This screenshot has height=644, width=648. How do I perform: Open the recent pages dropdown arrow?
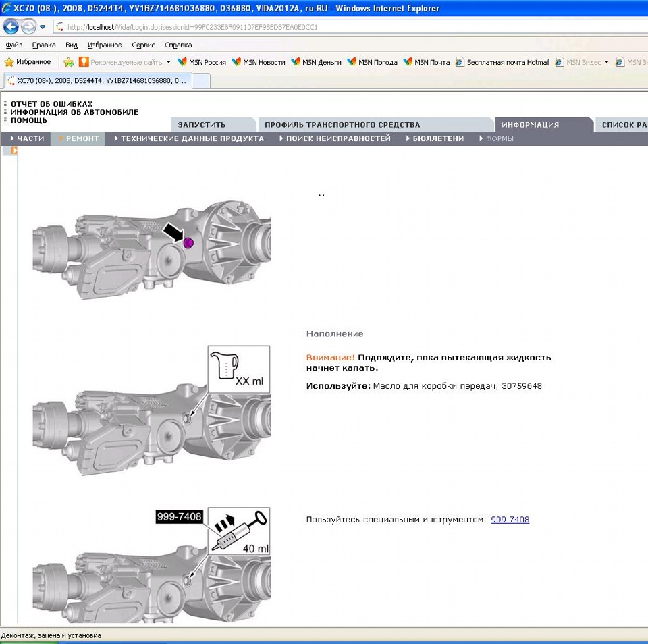[43, 27]
